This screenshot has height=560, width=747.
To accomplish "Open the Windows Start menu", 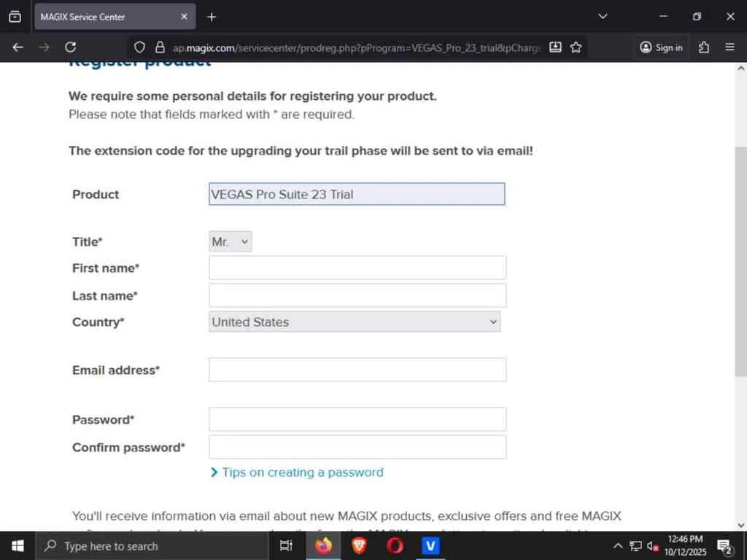I will (x=18, y=545).
